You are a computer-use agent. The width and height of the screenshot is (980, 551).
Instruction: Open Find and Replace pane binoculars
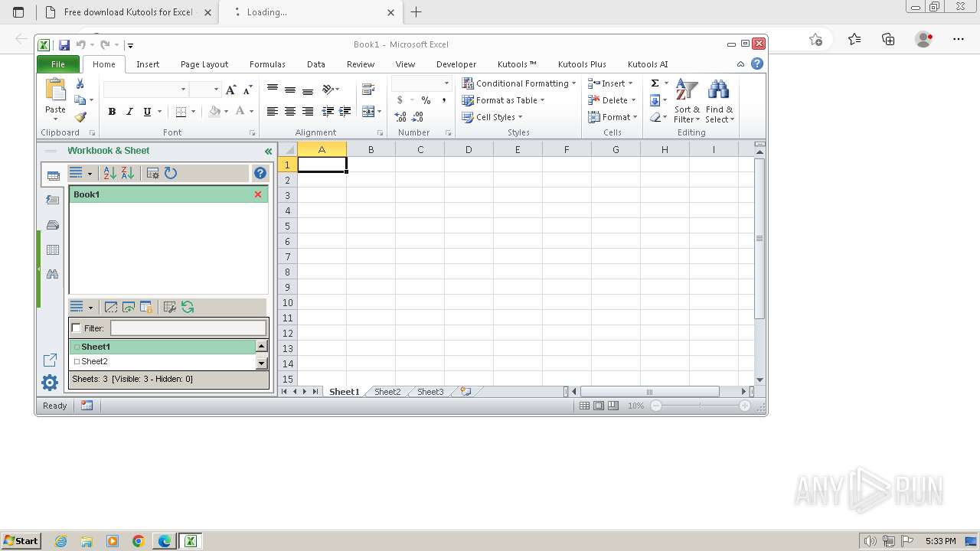[52, 274]
